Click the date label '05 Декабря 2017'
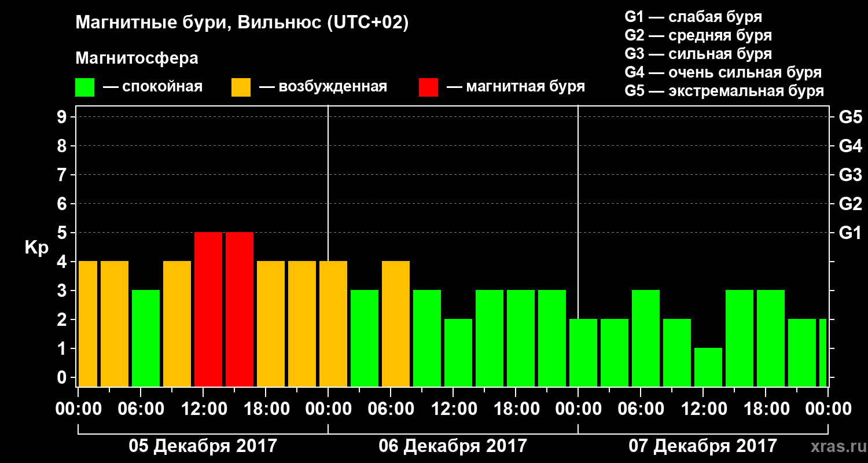The width and height of the screenshot is (868, 463). [x=203, y=446]
